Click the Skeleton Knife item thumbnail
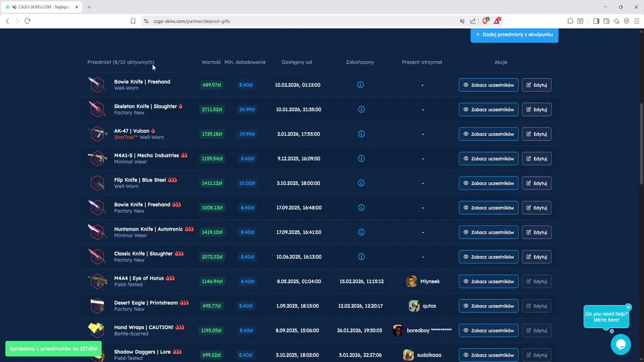This screenshot has height=362, width=644. (97, 109)
